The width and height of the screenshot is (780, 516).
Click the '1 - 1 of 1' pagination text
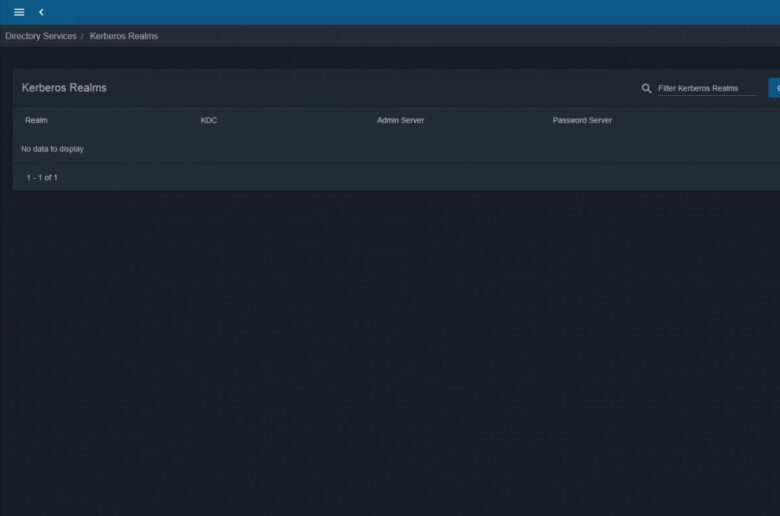point(42,177)
